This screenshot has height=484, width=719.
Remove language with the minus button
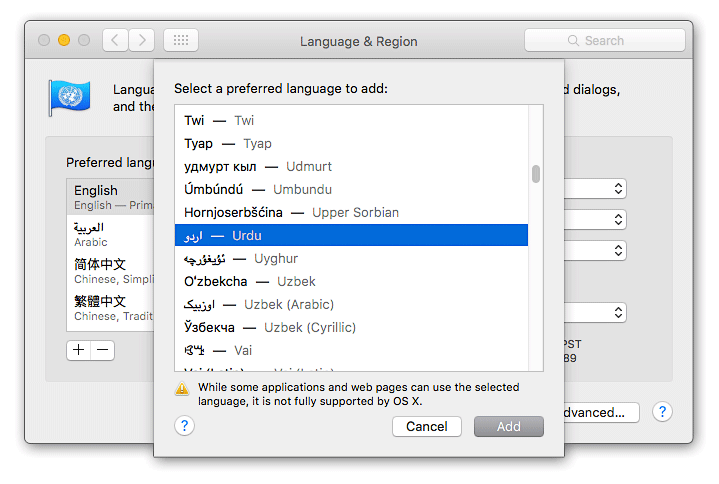tap(103, 350)
